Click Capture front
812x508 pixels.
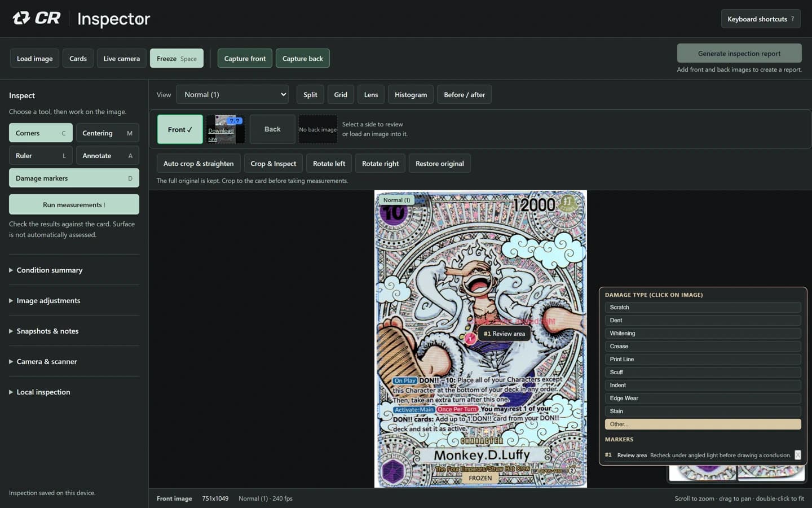pos(245,58)
